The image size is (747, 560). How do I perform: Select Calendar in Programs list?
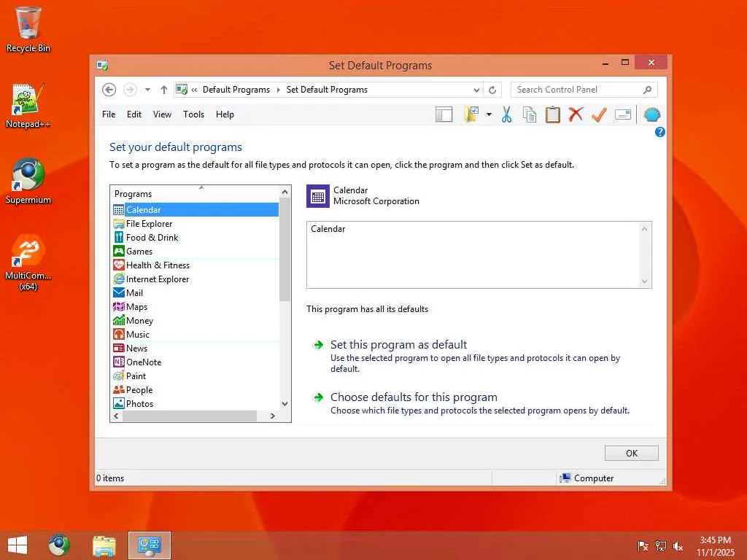coord(196,209)
